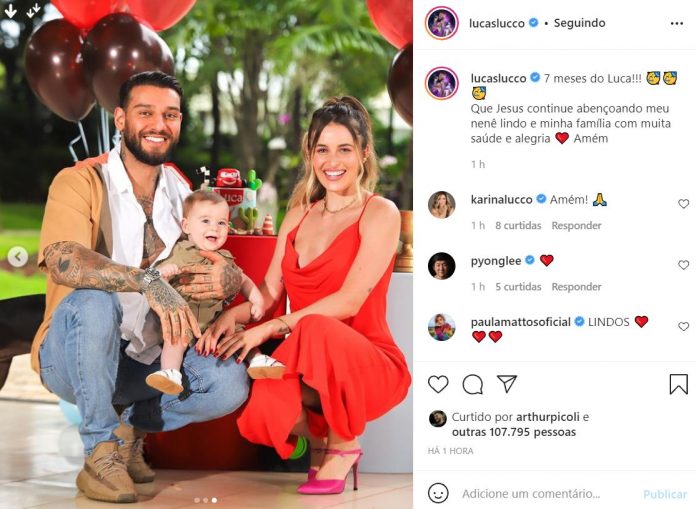Open paulamattosoficial's avatar
This screenshot has width=696, height=509.
click(x=442, y=327)
